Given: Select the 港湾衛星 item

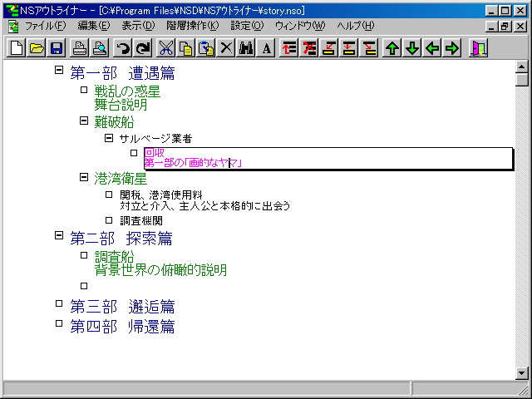Looking at the screenshot, I should (121, 179).
